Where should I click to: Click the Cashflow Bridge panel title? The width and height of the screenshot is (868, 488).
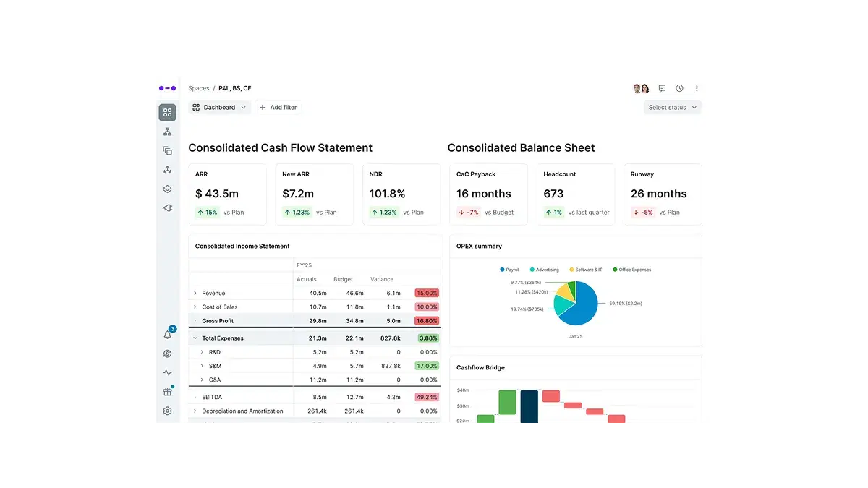pyautogui.click(x=480, y=368)
